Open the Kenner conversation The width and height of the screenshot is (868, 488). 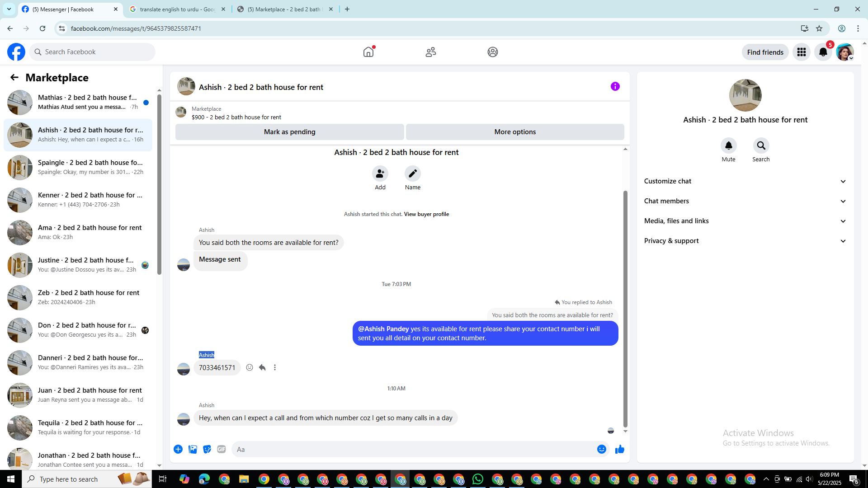78,200
